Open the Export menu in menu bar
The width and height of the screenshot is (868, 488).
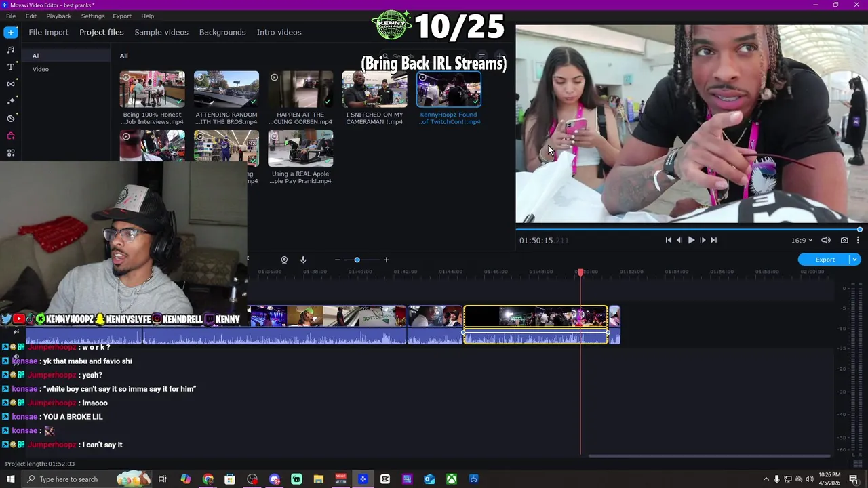122,16
